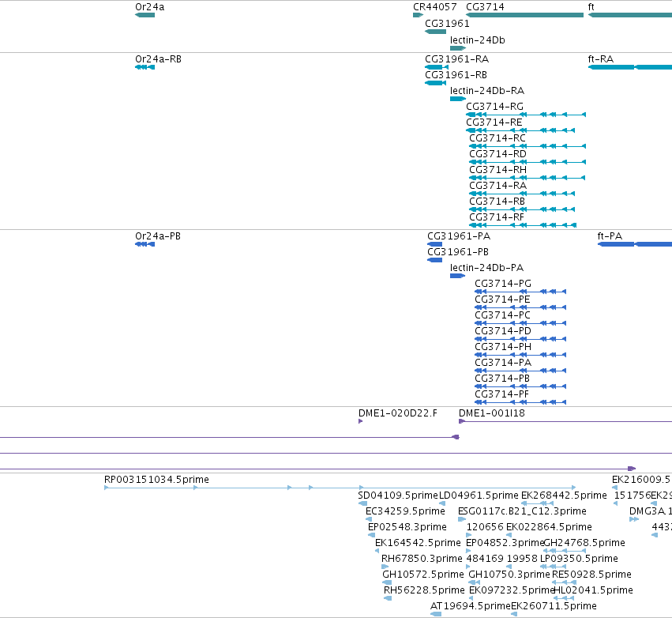Click the RE50928.5prime EST label
This screenshot has width=672, height=618.
point(591,575)
